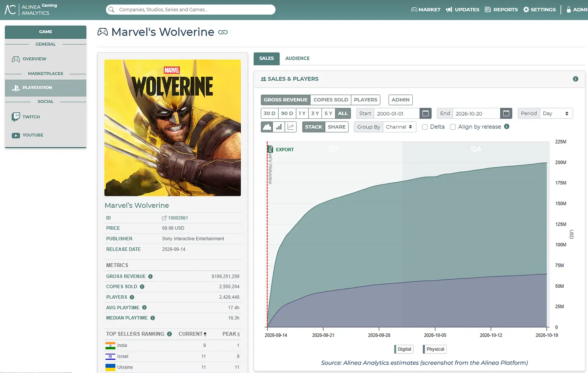The height and width of the screenshot is (373, 588).
Task: Open external link icon beside ID 10002861
Action: [164, 218]
